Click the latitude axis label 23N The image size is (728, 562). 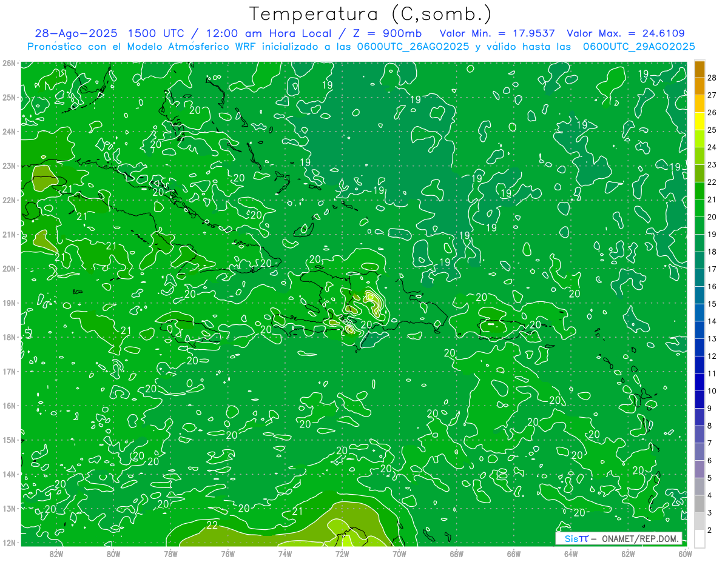click(x=8, y=166)
